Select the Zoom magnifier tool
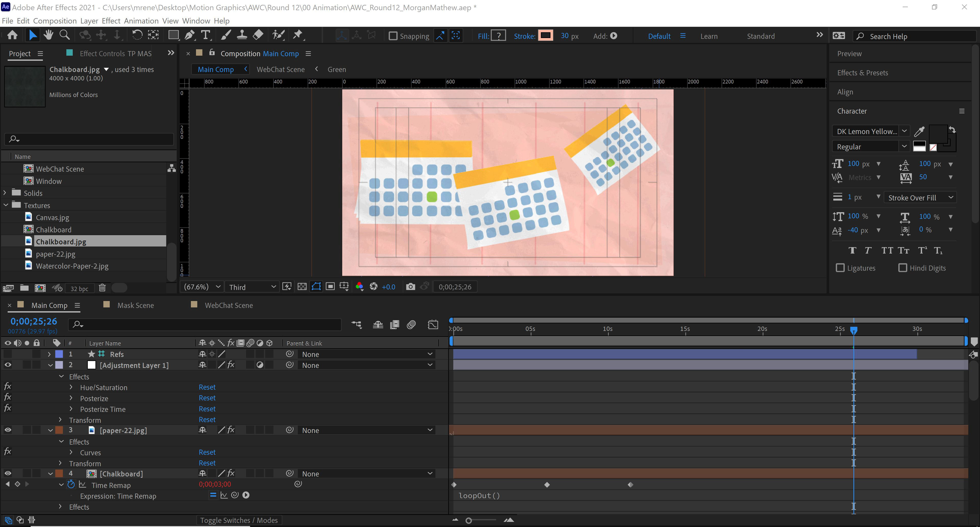Viewport: 980px width, 527px height. tap(65, 35)
